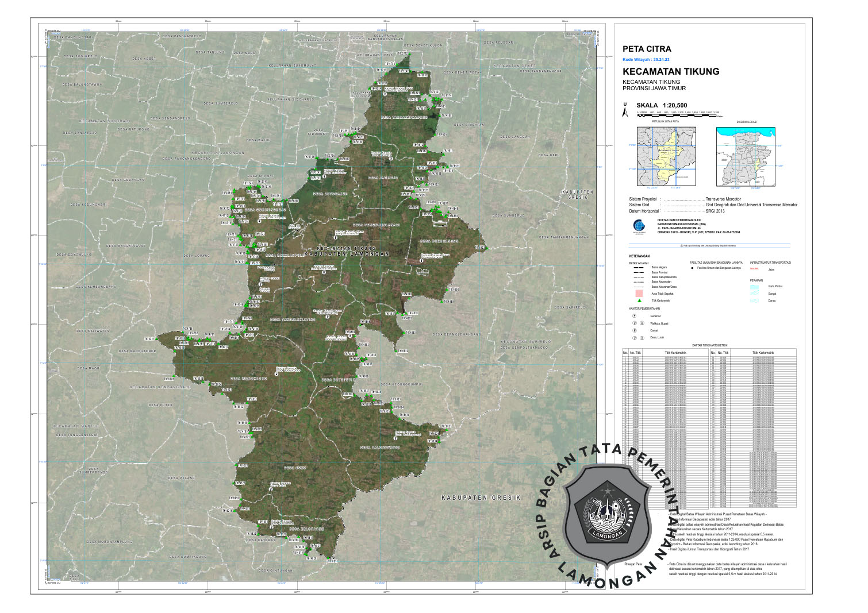Click the green Titik Kartometrik triangle in legend
This screenshot has height=613, width=868.
639,300
